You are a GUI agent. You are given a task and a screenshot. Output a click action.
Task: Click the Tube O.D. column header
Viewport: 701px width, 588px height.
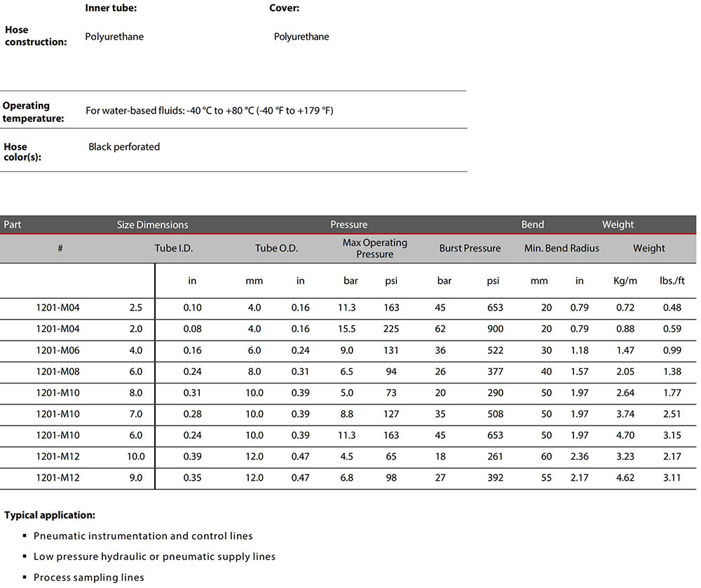tap(276, 248)
